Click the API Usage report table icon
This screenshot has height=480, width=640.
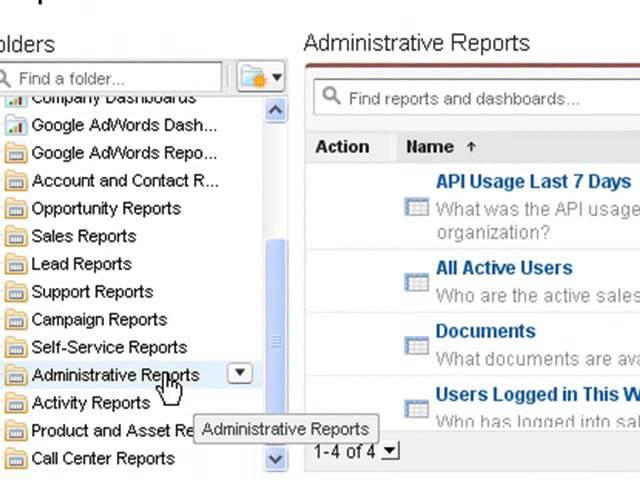pos(416,207)
